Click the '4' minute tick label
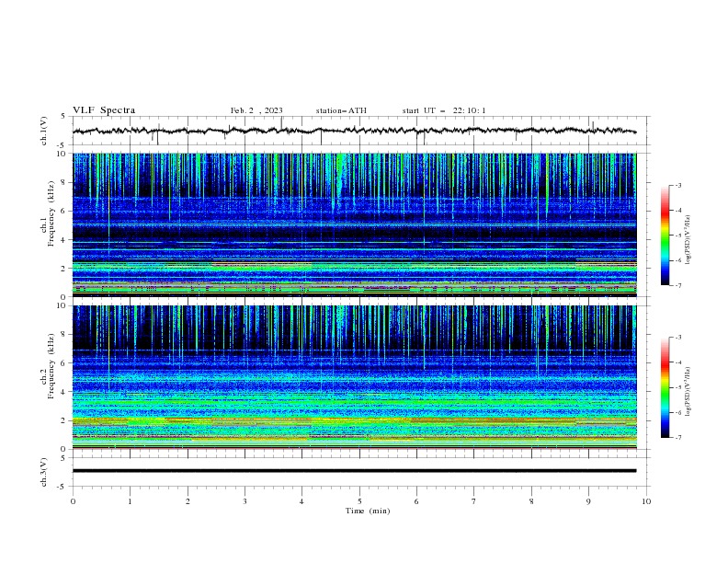Viewport: 728px width, 563px height. click(x=301, y=501)
